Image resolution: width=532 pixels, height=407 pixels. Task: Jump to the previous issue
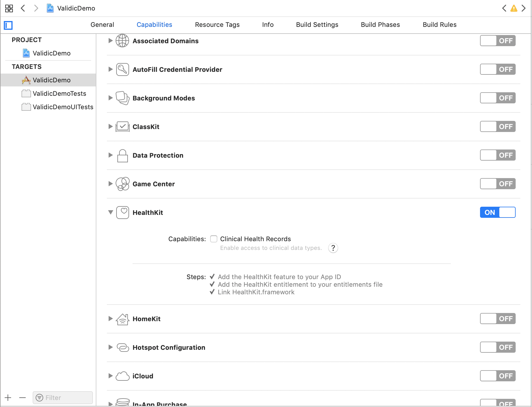click(x=504, y=8)
